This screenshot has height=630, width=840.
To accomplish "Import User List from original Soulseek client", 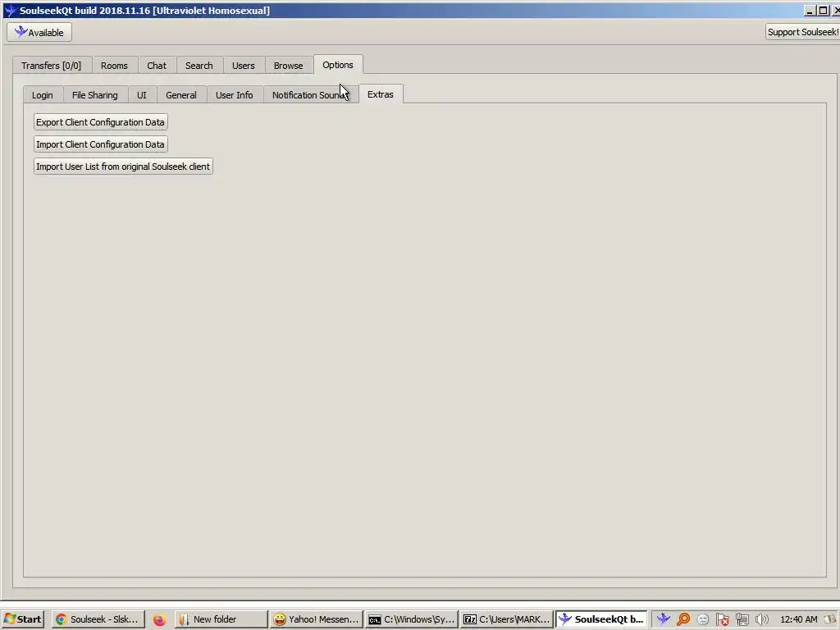I will [123, 166].
